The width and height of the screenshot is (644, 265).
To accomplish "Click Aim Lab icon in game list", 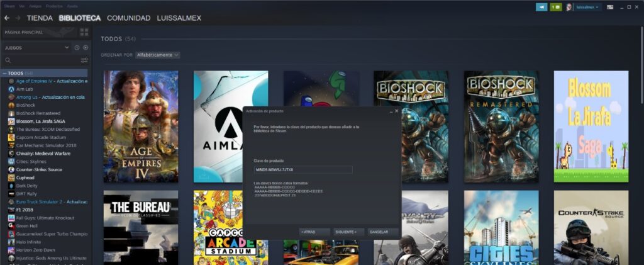I will pos(11,89).
